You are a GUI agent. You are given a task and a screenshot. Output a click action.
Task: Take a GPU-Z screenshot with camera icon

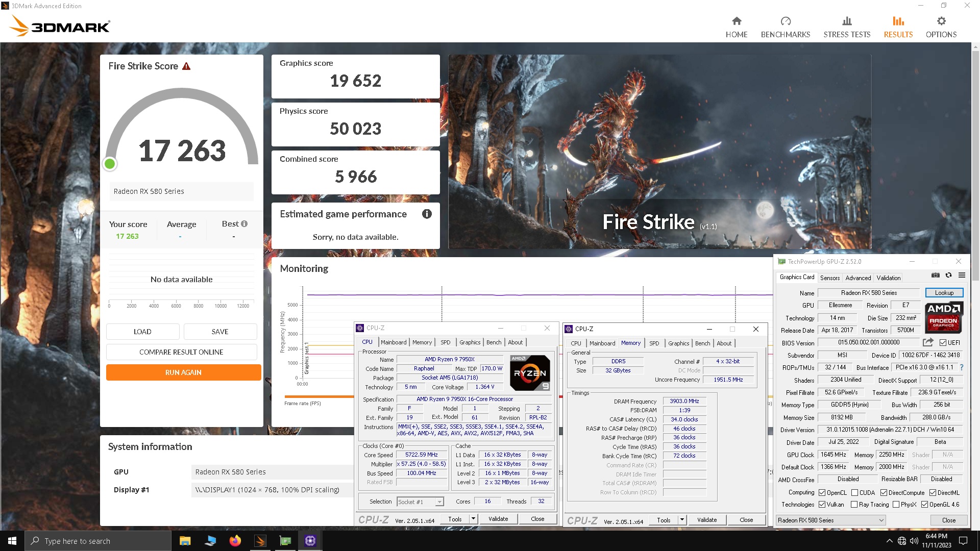click(x=935, y=275)
